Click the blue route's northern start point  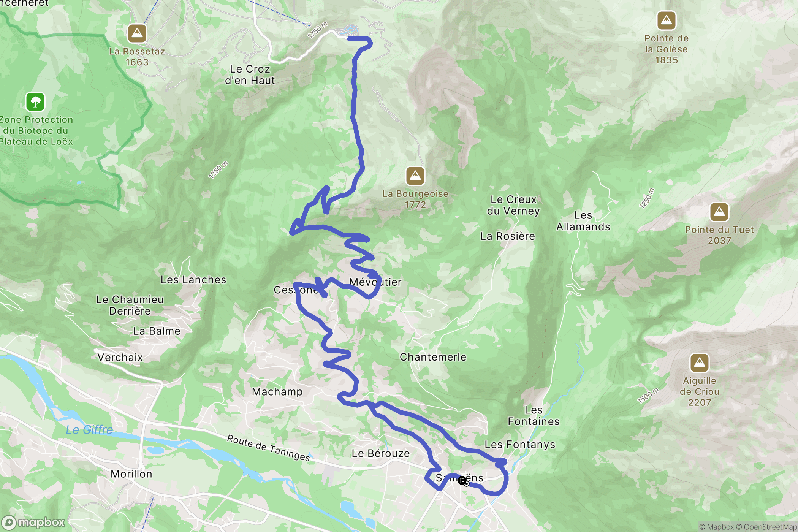349,38
